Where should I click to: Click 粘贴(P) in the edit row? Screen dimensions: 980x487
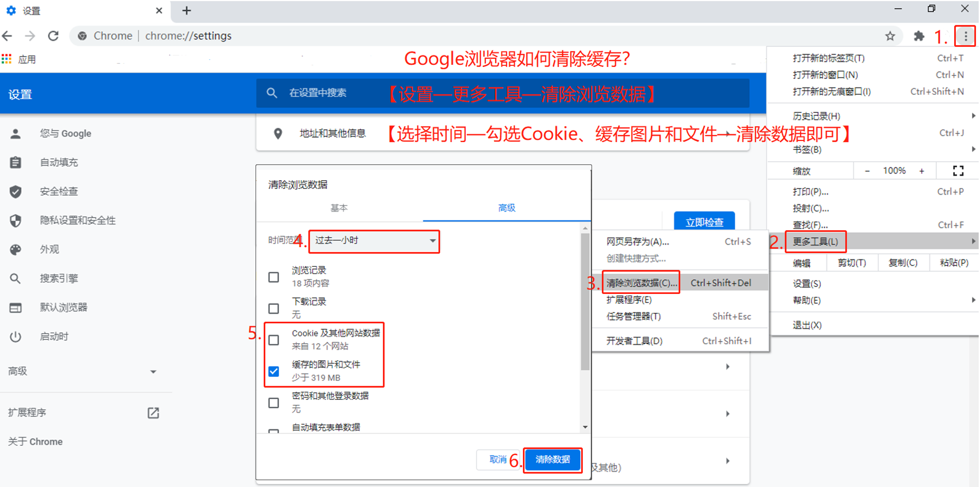tap(954, 263)
